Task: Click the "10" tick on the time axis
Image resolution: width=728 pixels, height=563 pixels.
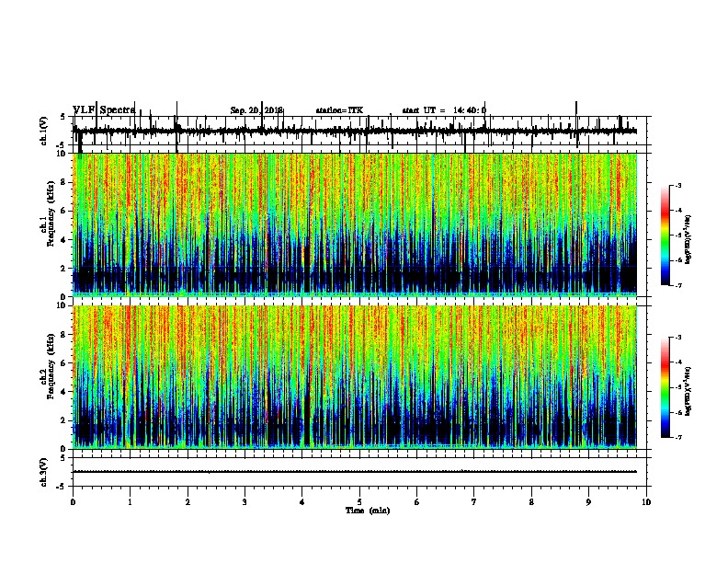Action: [646, 502]
